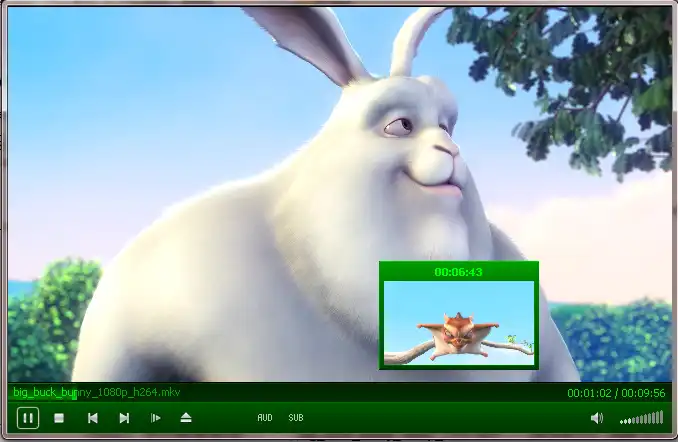Click the squirrel preview thumbnail
This screenshot has height=442, width=678.
pos(459,323)
